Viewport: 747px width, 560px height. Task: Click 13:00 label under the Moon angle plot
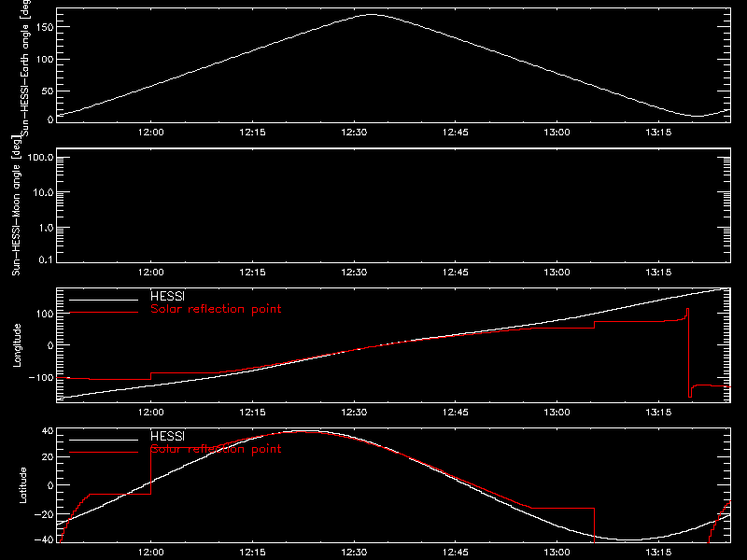coord(557,273)
